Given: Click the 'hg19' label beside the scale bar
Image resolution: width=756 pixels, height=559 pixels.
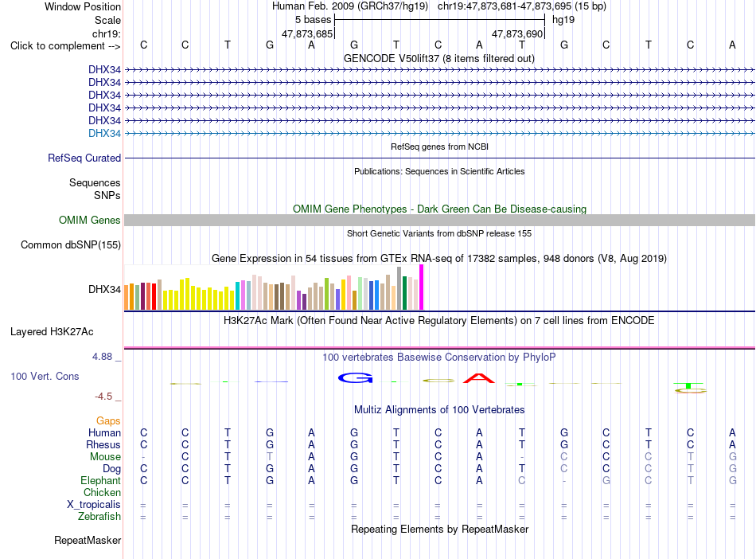Looking at the screenshot, I should (563, 20).
